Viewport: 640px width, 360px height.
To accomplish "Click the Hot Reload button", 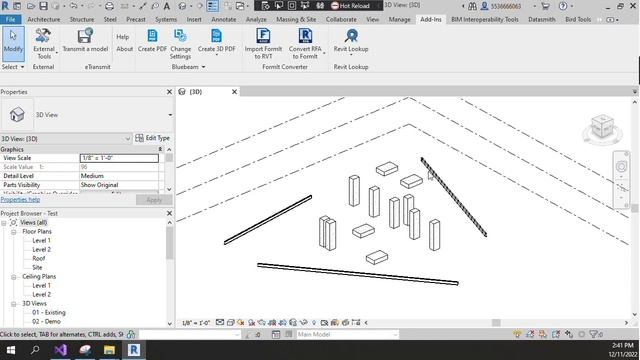I will [x=350, y=6].
